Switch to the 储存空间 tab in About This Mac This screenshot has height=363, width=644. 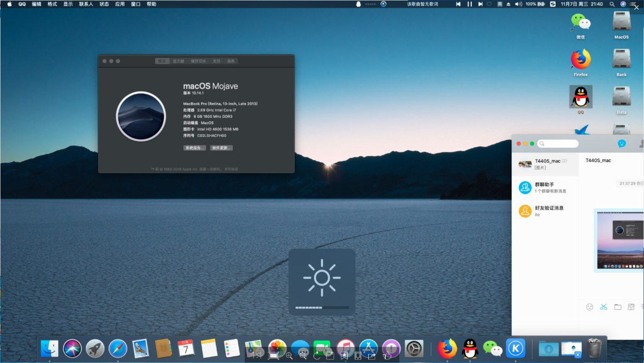point(199,61)
